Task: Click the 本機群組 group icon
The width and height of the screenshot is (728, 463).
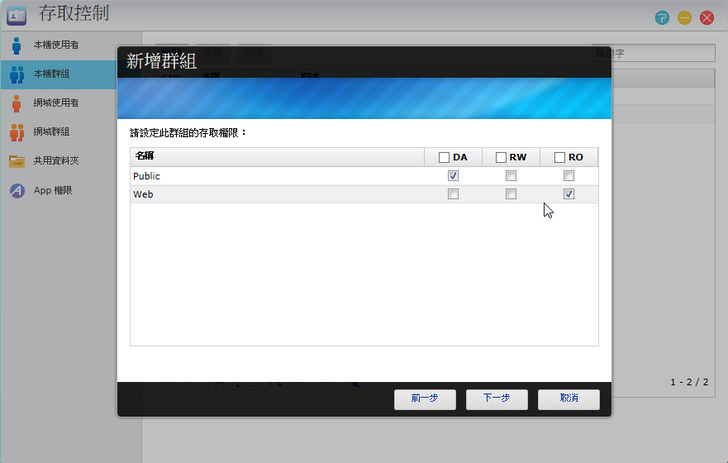Action: (x=17, y=74)
